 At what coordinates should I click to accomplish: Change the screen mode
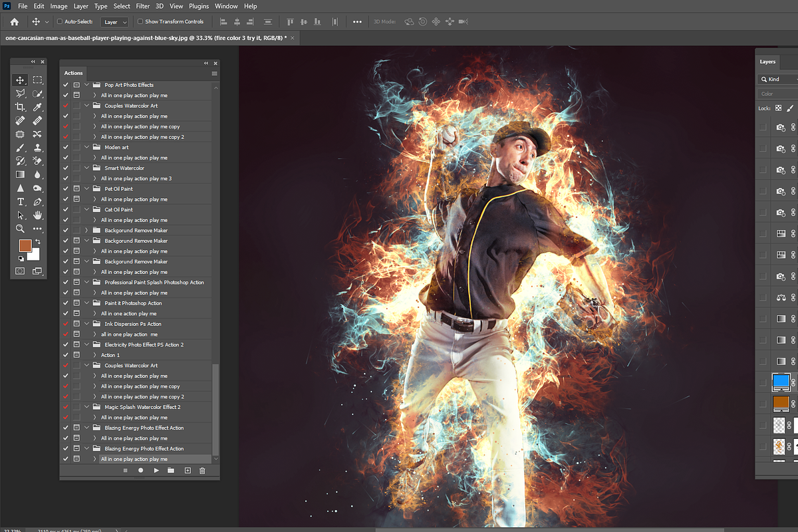tap(37, 271)
